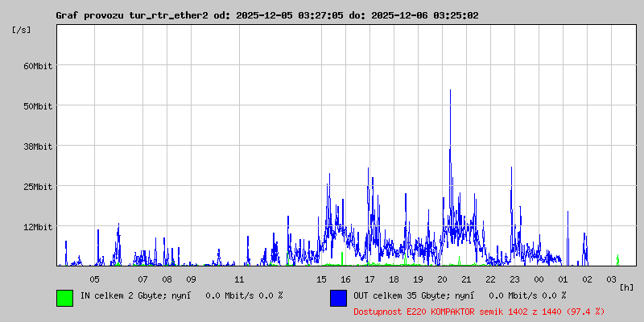Click hour marker 15 on time axis
The width and height of the screenshot is (644, 322).
pos(321,279)
